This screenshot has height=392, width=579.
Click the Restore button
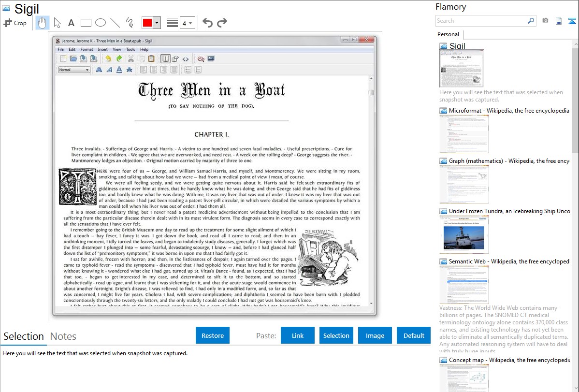click(213, 335)
